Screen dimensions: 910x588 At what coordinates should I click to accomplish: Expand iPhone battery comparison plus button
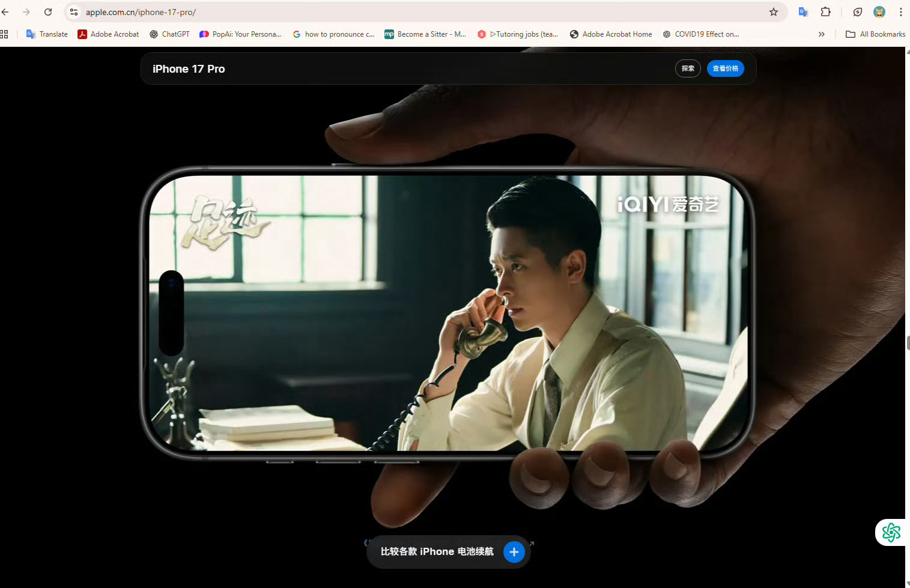pos(514,551)
